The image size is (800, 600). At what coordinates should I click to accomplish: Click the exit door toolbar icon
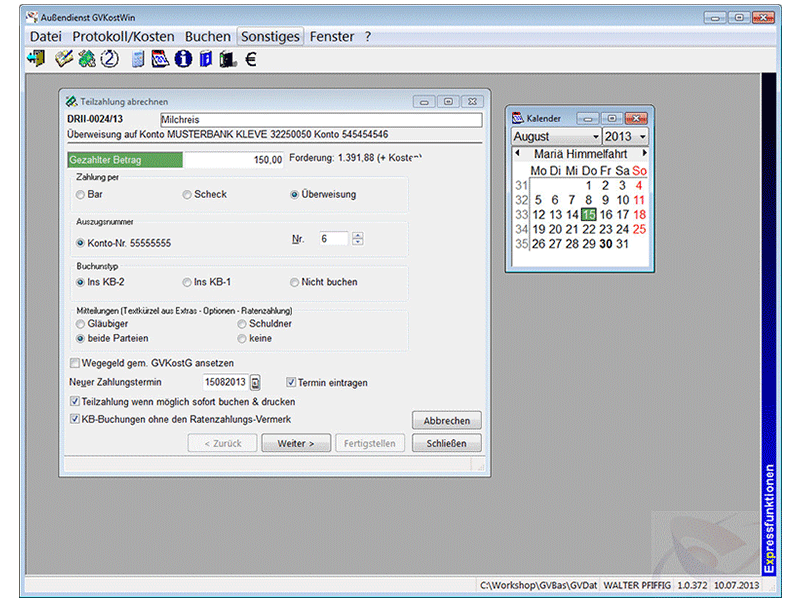point(37,59)
